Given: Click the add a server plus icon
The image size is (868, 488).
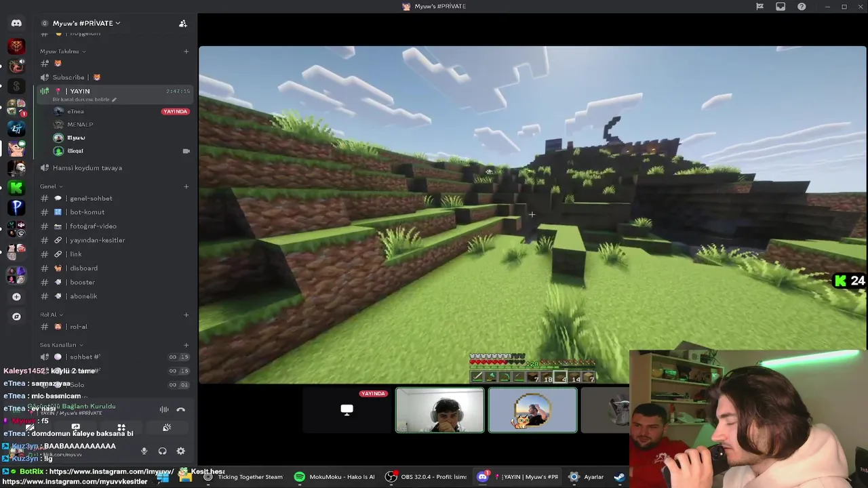Looking at the screenshot, I should coord(16,297).
